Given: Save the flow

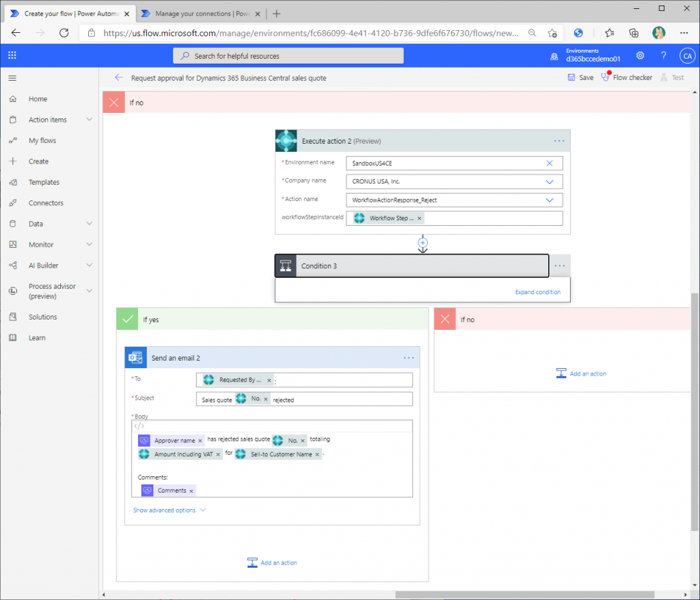Looking at the screenshot, I should click(x=580, y=78).
